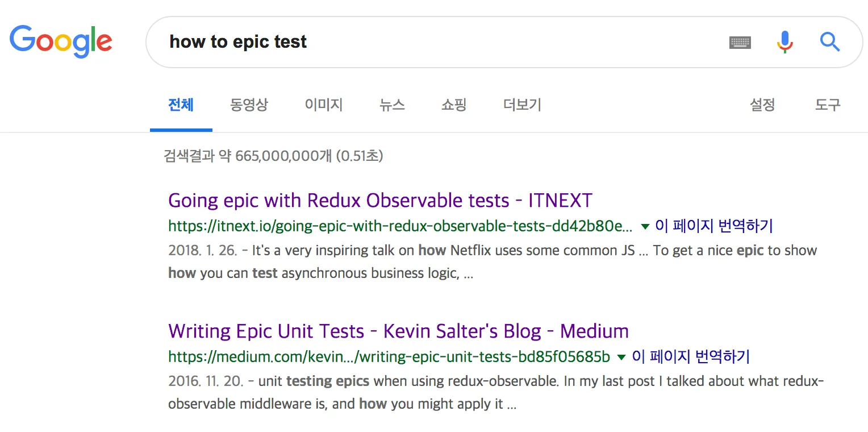Translate the ITNEXT page via 이 페이지 번역하기
This screenshot has width=868, height=432.
(x=714, y=226)
